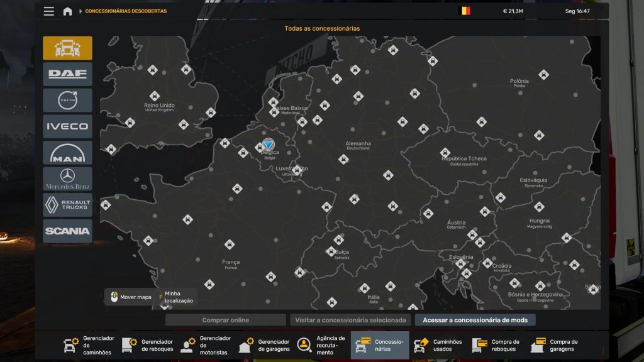This screenshot has height=362, width=644.
Task: Click the € 21,3M balance display
Action: [x=513, y=11]
